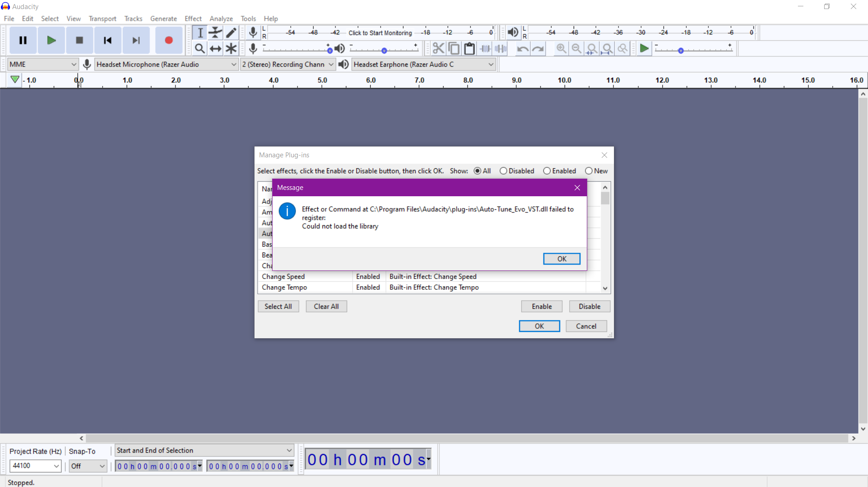Click the Silence audio selection icon
Screen dimensions: 868x487
[500, 48]
